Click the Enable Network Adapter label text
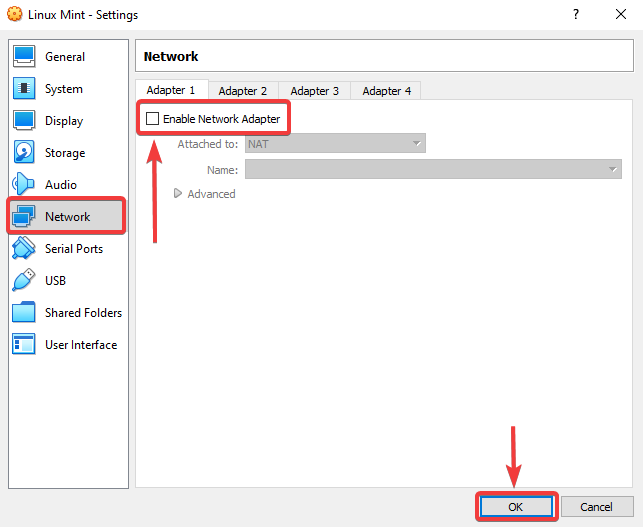 point(221,119)
